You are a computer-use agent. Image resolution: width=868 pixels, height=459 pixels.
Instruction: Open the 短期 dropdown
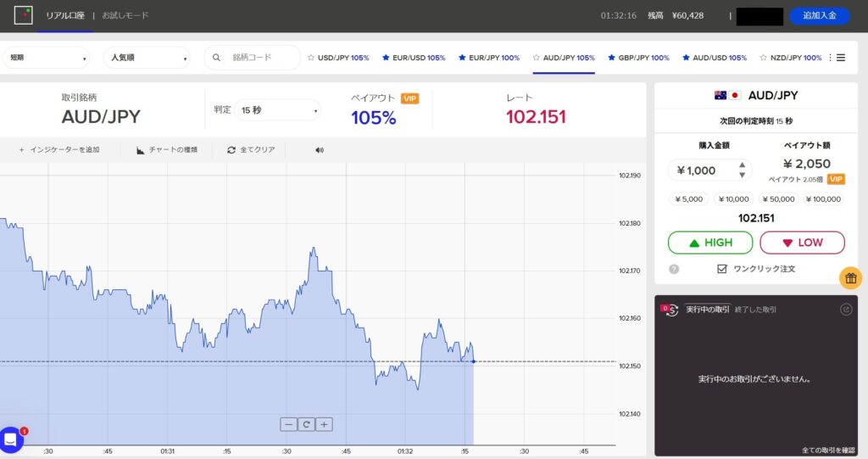click(x=47, y=58)
